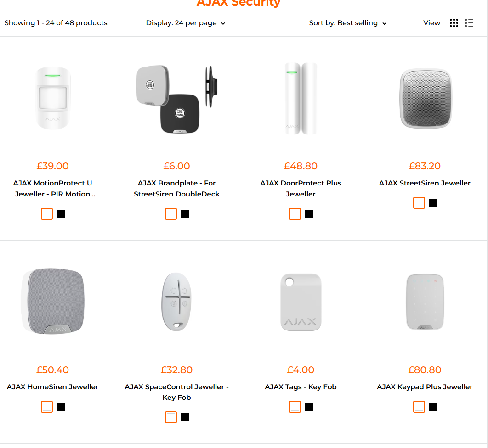
Task: Click the DoorProtect Plus product image
Action: [x=301, y=99]
